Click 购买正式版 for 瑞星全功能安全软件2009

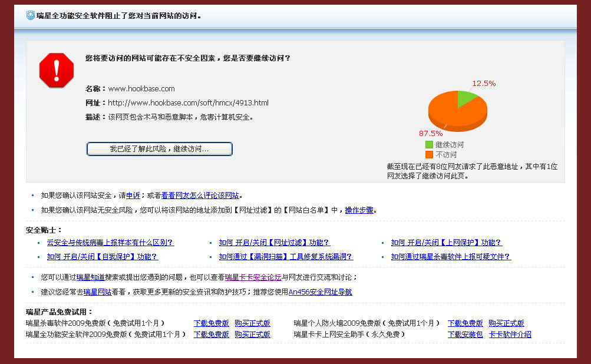click(253, 335)
